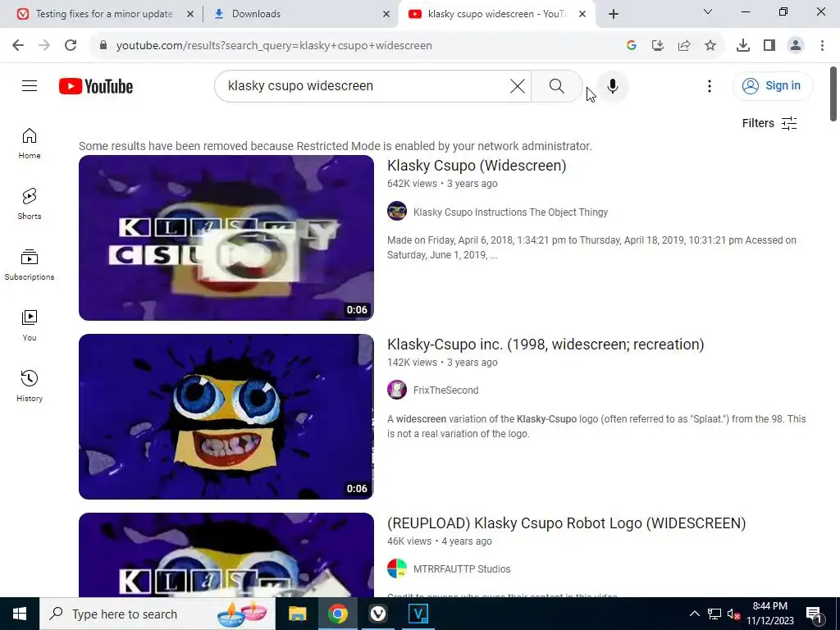This screenshot has width=840, height=630.
Task: View site information lock icon
Action: (x=103, y=45)
